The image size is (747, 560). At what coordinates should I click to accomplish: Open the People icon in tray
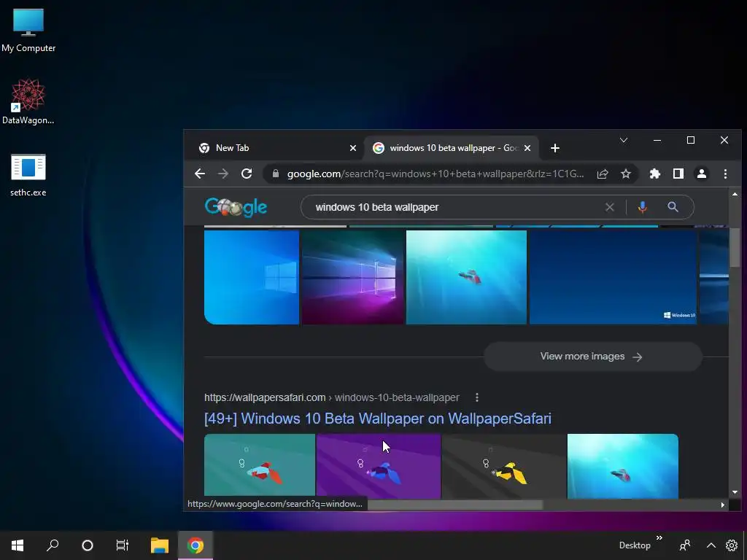coord(685,545)
